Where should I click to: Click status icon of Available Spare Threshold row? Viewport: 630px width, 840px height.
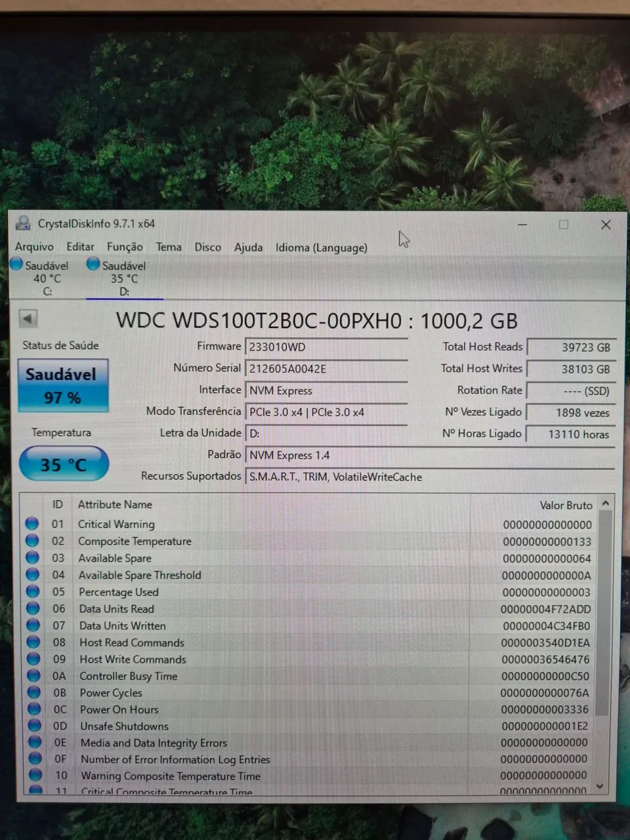[x=32, y=575]
